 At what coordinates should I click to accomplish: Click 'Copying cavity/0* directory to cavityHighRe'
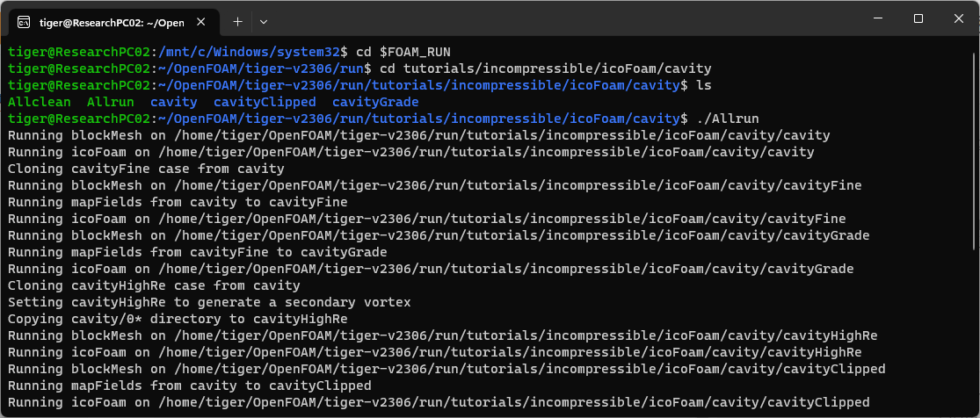(x=178, y=320)
